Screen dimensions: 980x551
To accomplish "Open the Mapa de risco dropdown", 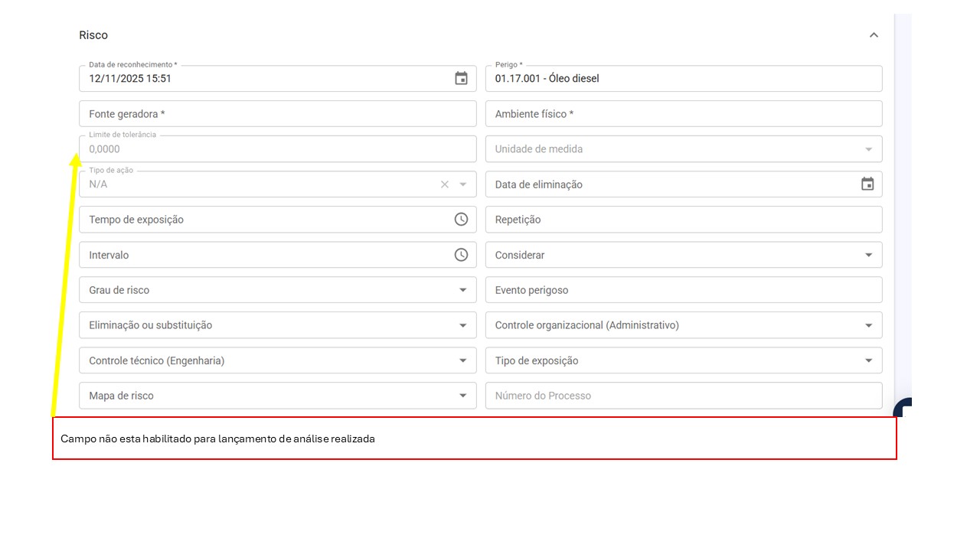I will (x=462, y=396).
